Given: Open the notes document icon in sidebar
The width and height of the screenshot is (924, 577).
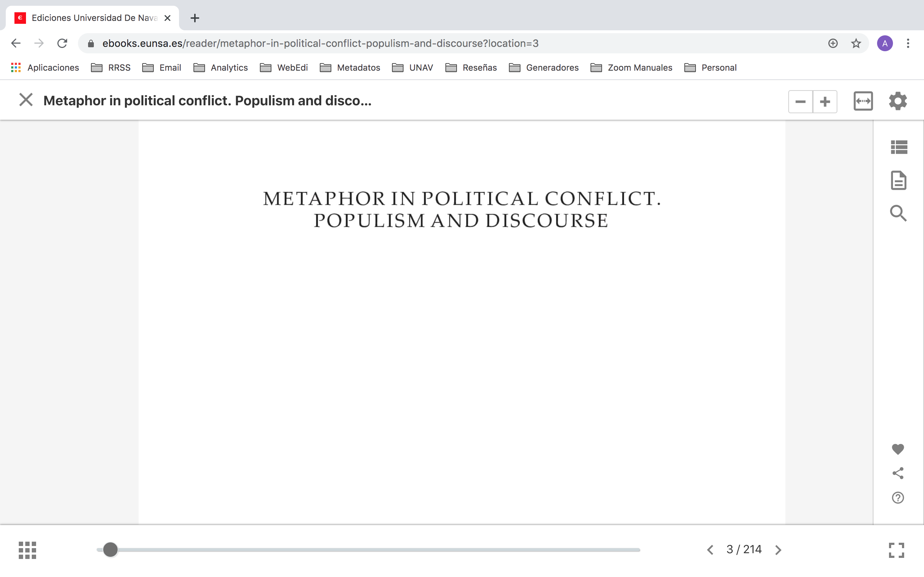Looking at the screenshot, I should click(x=898, y=180).
